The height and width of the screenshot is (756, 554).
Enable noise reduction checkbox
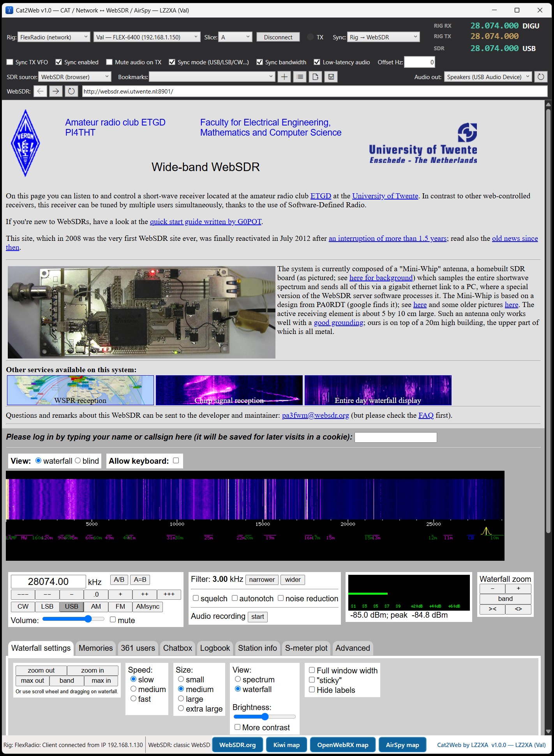[x=281, y=598]
